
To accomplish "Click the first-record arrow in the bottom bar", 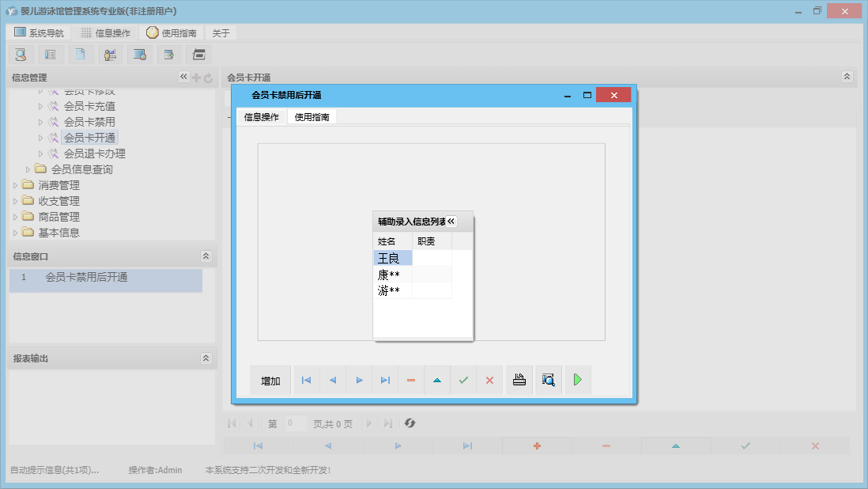I will [258, 445].
